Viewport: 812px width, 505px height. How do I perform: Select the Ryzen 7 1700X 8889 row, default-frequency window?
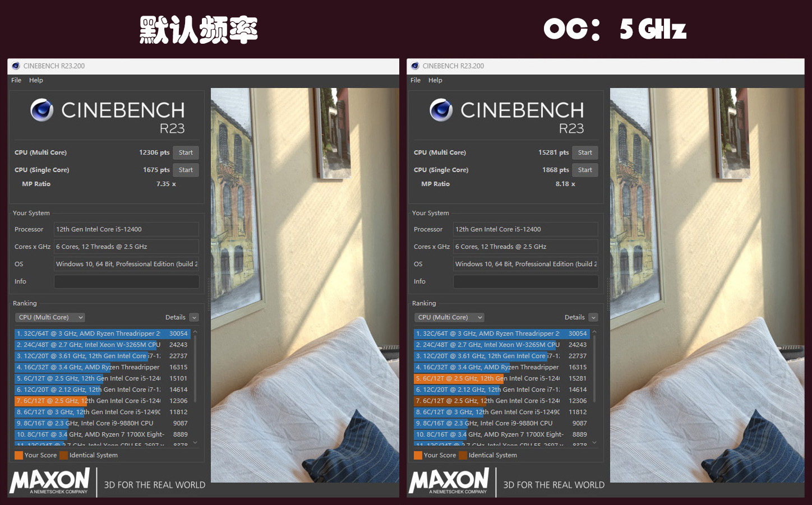click(103, 434)
